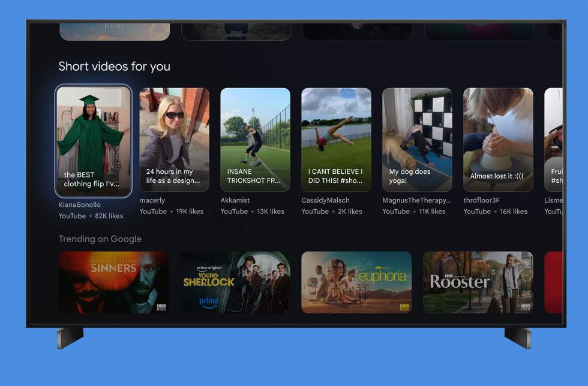
Task: Click the HBO Max logo on Euphoria card
Action: (x=404, y=307)
